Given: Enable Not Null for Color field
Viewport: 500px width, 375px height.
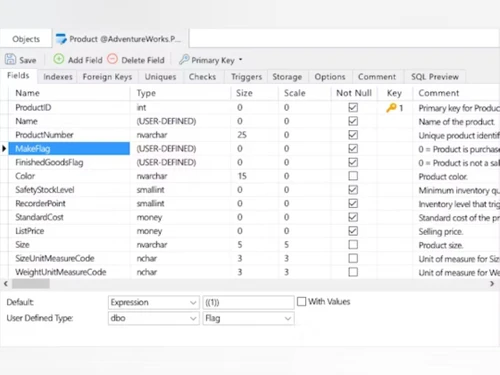Looking at the screenshot, I should pyautogui.click(x=353, y=176).
